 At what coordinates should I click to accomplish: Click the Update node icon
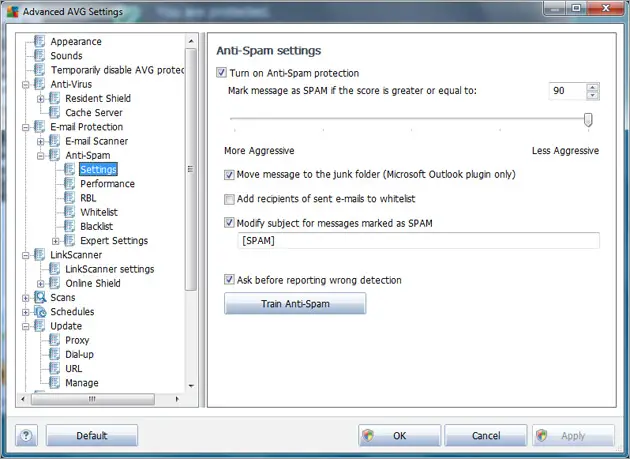click(39, 326)
